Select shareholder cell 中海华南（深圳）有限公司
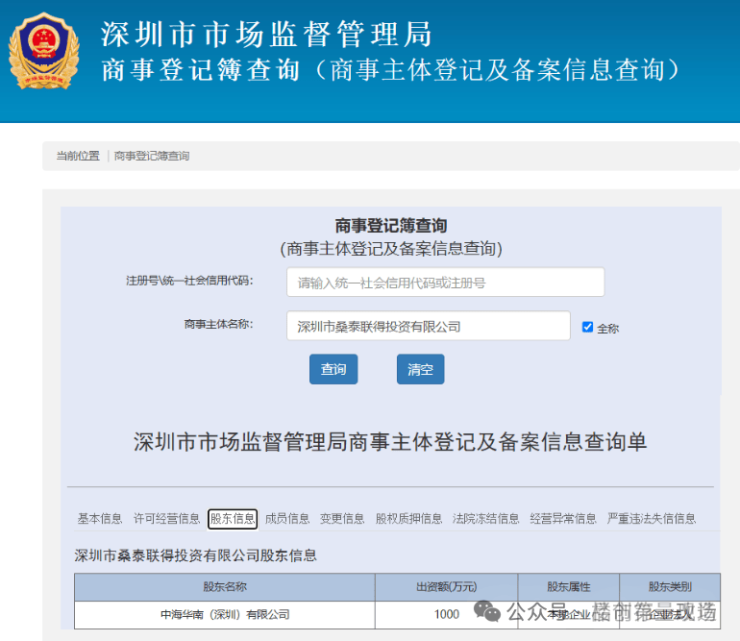Viewport: 740px width, 641px height. (225, 615)
